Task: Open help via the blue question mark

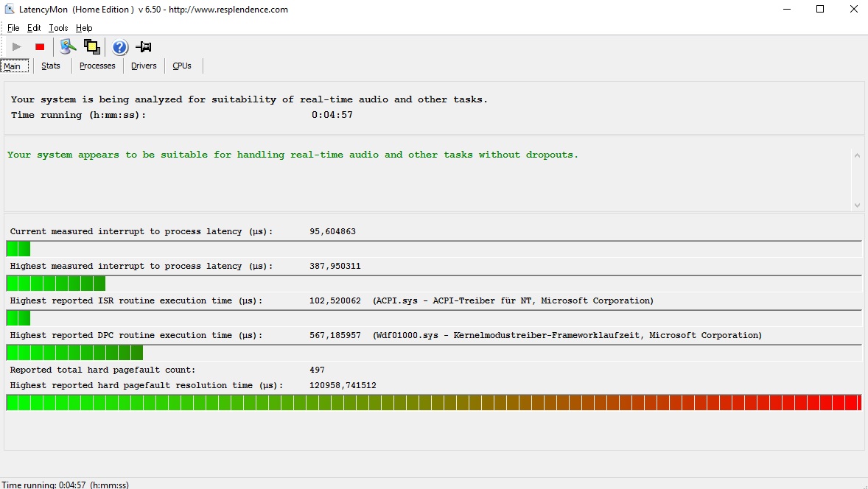Action: (x=120, y=48)
